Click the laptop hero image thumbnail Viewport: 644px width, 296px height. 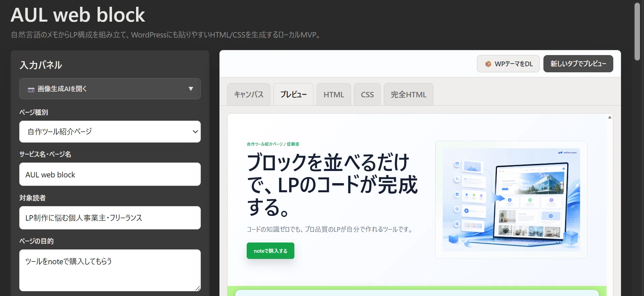click(511, 200)
